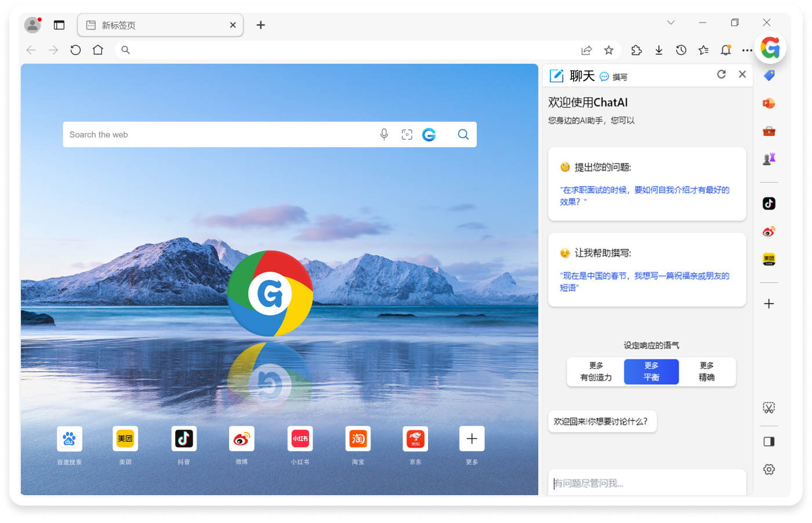Toggle the sidebar panel visibility
The width and height of the screenshot is (812, 523).
pyautogui.click(x=769, y=442)
